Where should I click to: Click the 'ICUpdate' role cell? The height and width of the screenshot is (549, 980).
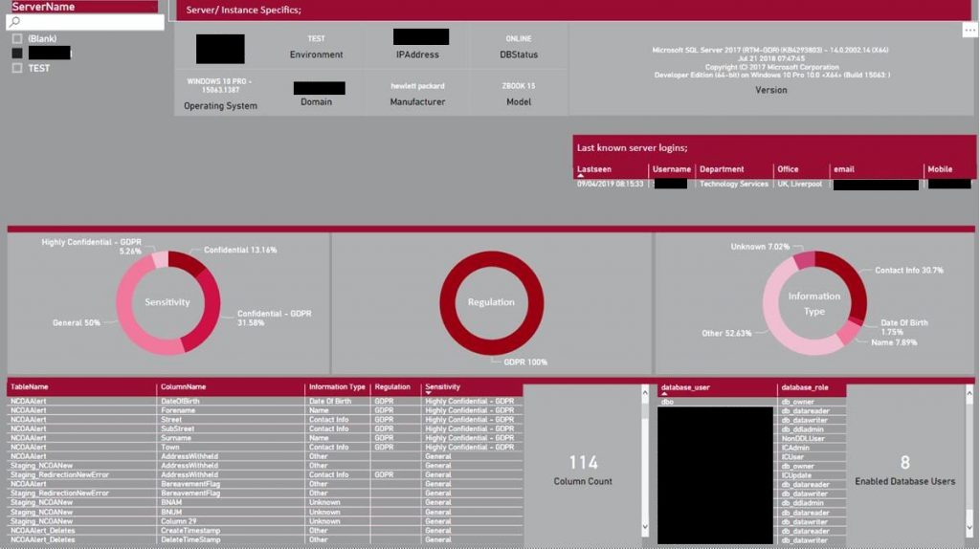(796, 475)
